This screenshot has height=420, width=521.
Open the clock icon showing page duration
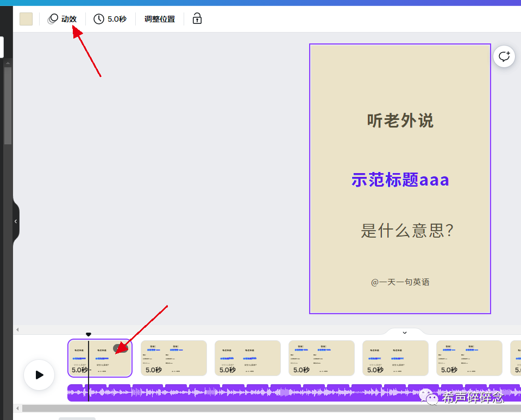[98, 18]
